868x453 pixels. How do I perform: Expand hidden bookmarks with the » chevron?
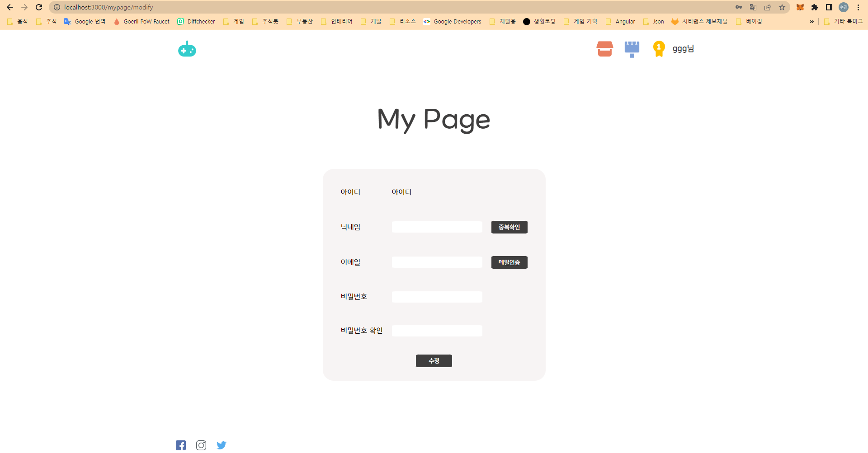(812, 21)
